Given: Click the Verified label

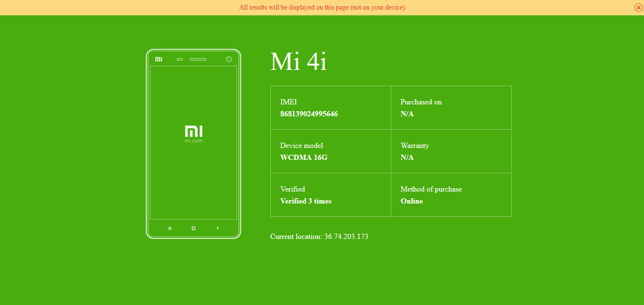Looking at the screenshot, I should (x=293, y=189).
